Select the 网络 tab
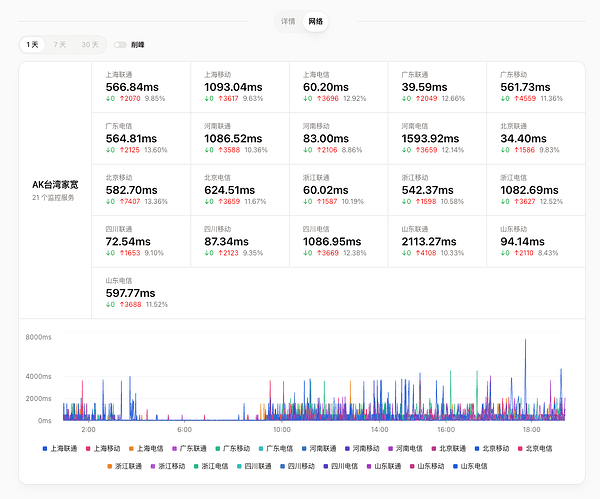 tap(316, 21)
